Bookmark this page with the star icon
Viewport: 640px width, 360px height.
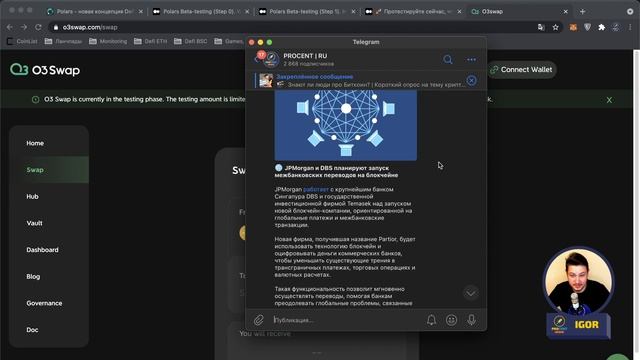click(x=555, y=27)
